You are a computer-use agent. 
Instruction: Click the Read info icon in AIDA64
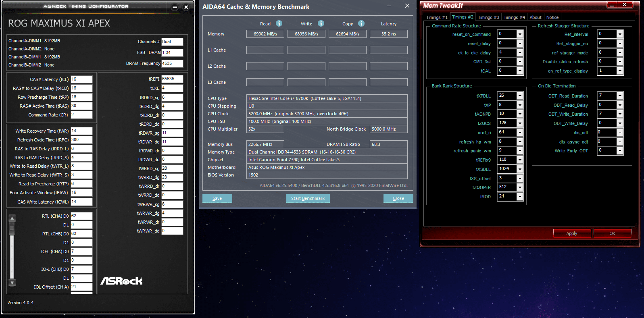tap(279, 23)
